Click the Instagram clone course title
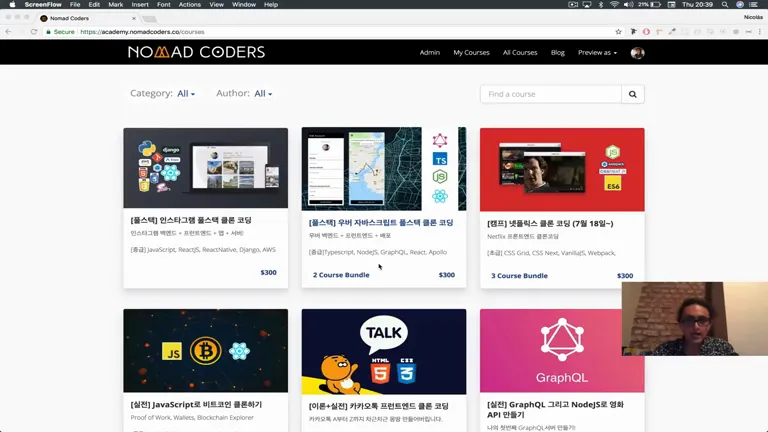Image resolution: width=768 pixels, height=432 pixels. coord(191,220)
